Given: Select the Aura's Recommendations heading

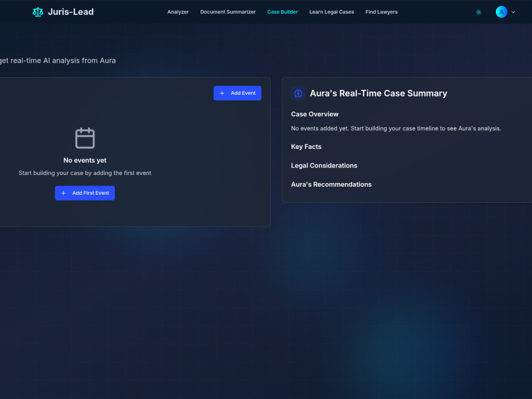Looking at the screenshot, I should coord(331,184).
